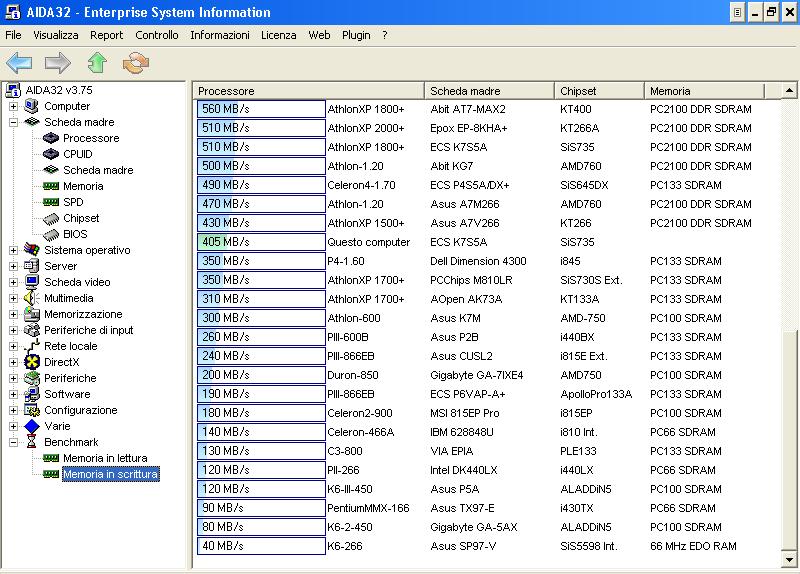The width and height of the screenshot is (800, 574).
Task: Sort by the Scheda madre column header
Action: [x=489, y=91]
